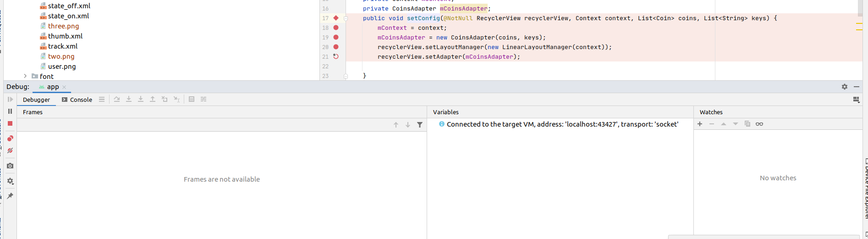Toggle breakpoint on line 21

tap(336, 56)
